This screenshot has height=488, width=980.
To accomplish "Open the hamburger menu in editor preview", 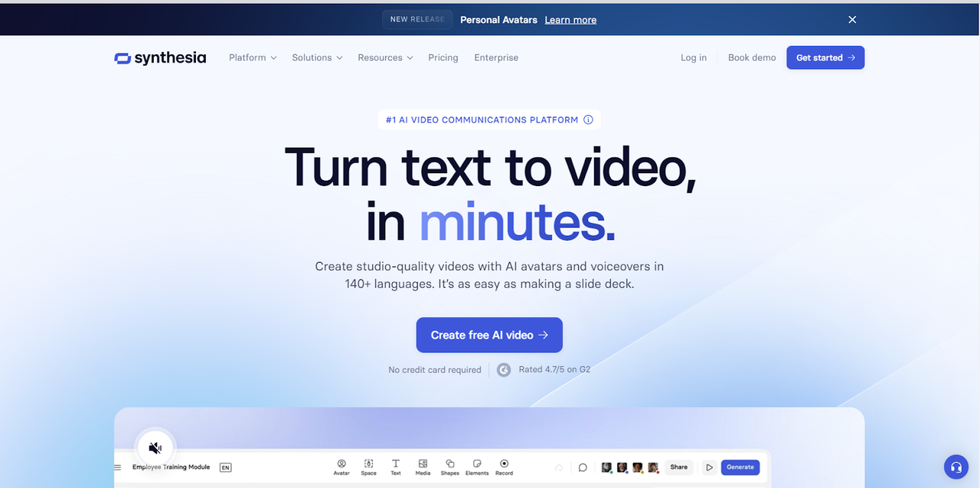I will [118, 467].
